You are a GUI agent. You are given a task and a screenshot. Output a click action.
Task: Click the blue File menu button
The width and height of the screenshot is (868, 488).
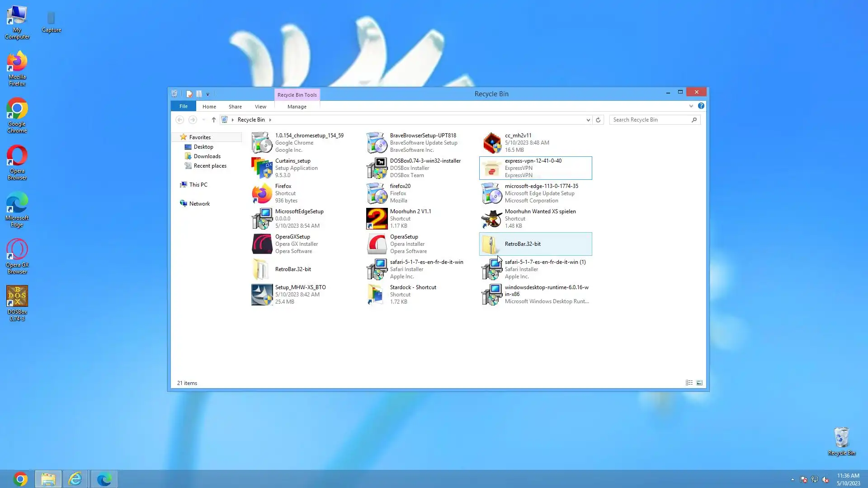[x=183, y=106]
